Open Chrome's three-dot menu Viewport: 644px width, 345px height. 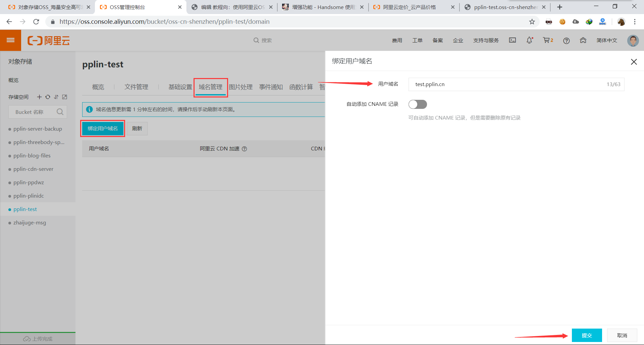635,21
